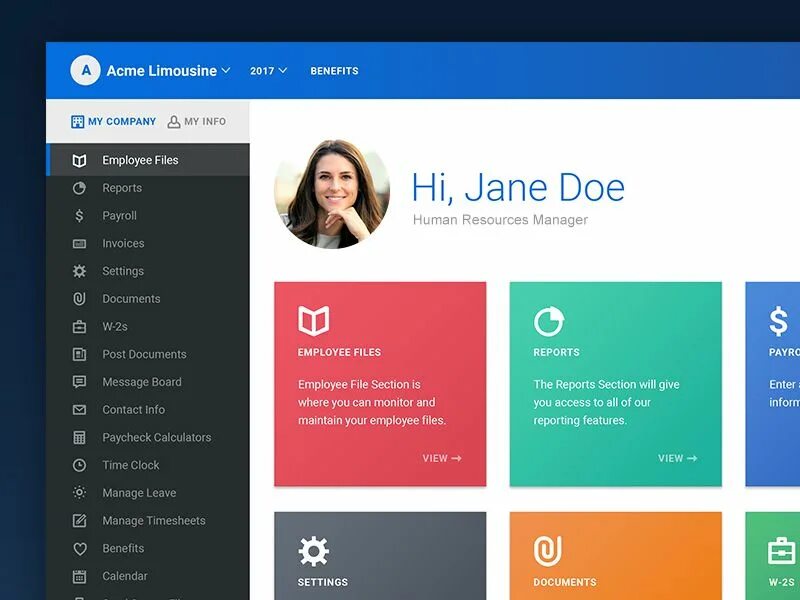Viewport: 800px width, 600px height.
Task: Click the gear icon on Settings card
Action: coord(313,551)
